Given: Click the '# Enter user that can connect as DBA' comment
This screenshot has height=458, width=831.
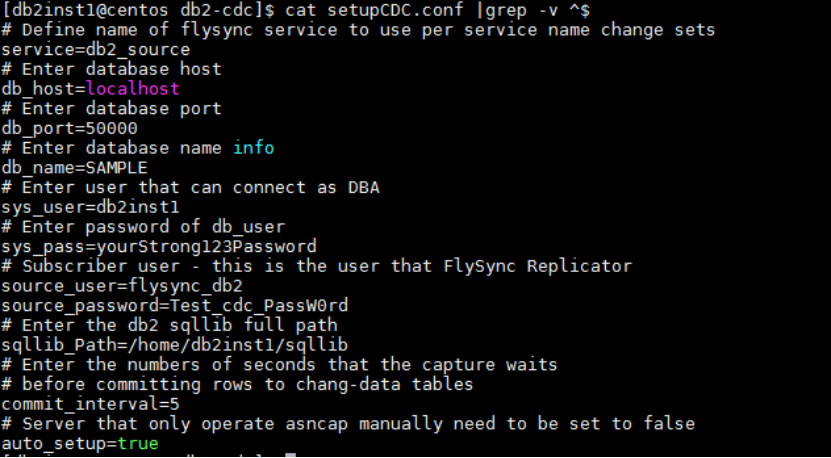Looking at the screenshot, I should click(x=190, y=187).
